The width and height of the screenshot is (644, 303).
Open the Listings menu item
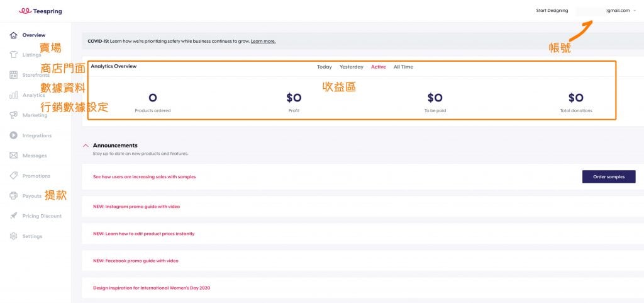(31, 55)
